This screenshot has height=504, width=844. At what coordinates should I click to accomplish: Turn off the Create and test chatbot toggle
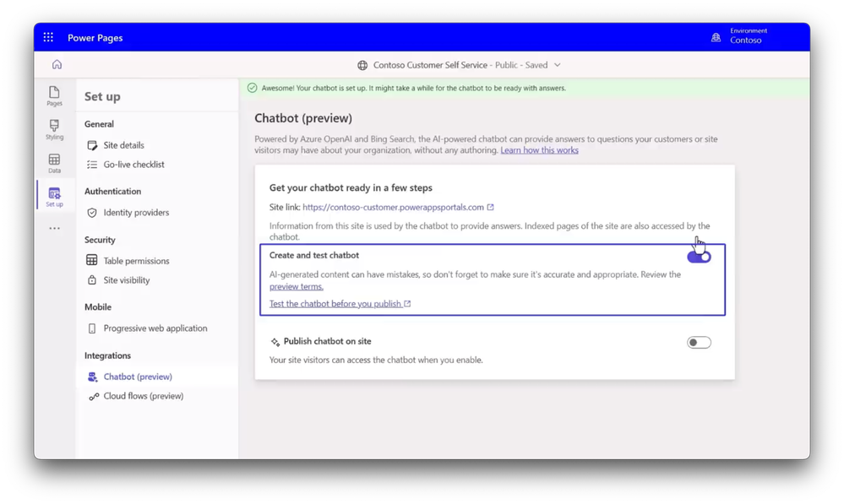tap(699, 257)
